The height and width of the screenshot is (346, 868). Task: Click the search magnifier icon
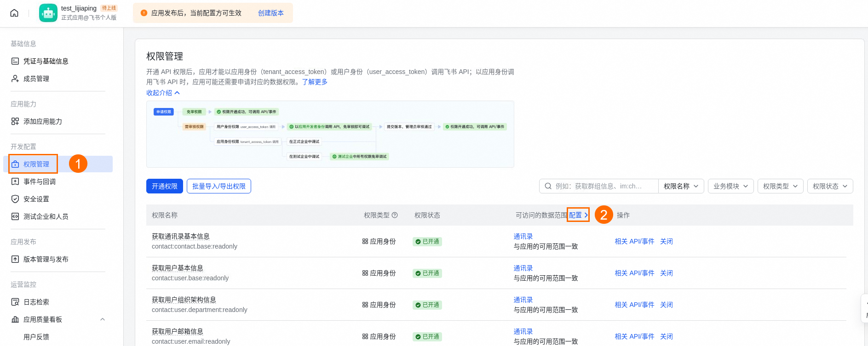tap(548, 186)
